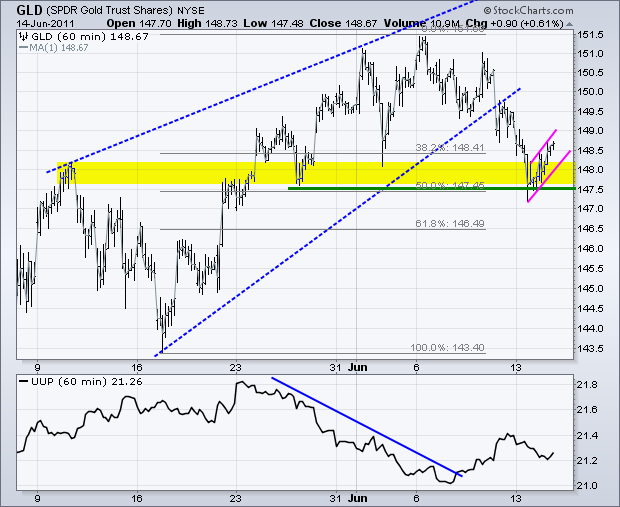Click the Close 148.67 value
This screenshot has width=620, height=507.
click(343, 23)
